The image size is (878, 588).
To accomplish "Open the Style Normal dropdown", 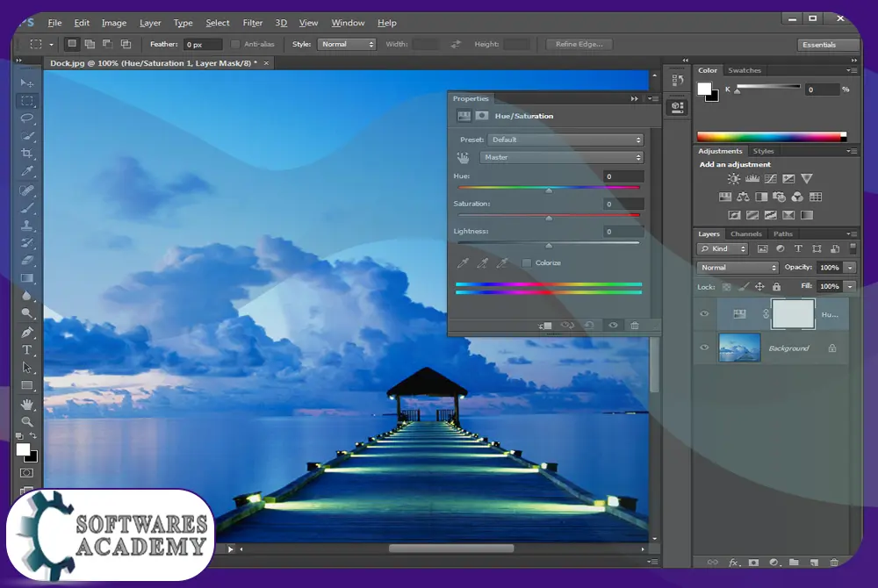I will click(x=346, y=44).
